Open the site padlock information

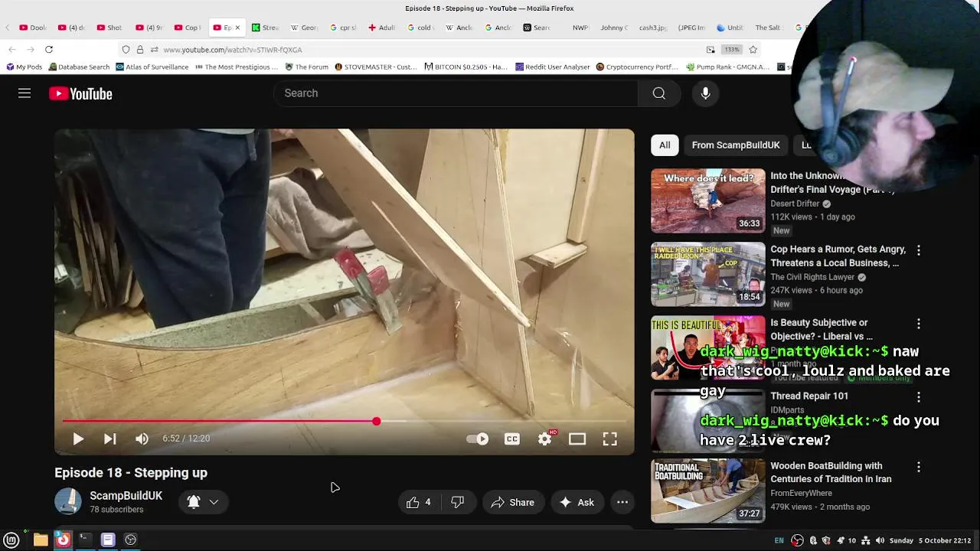point(139,50)
